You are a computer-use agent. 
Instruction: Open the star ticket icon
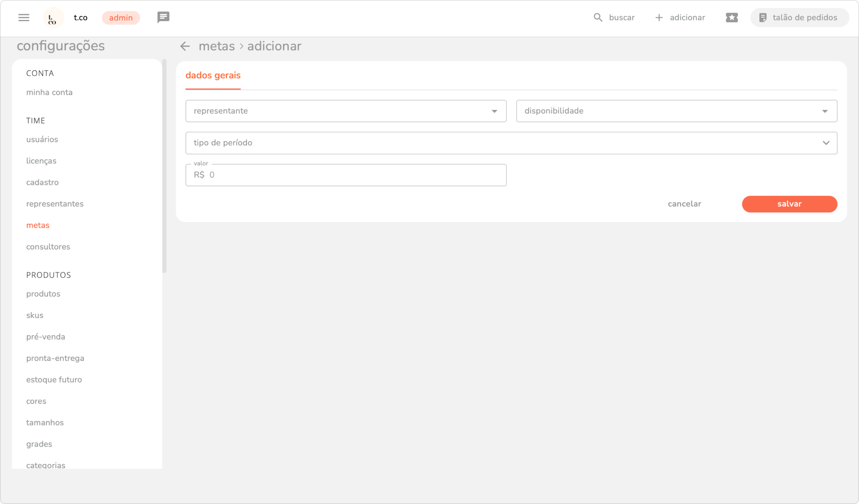click(732, 17)
